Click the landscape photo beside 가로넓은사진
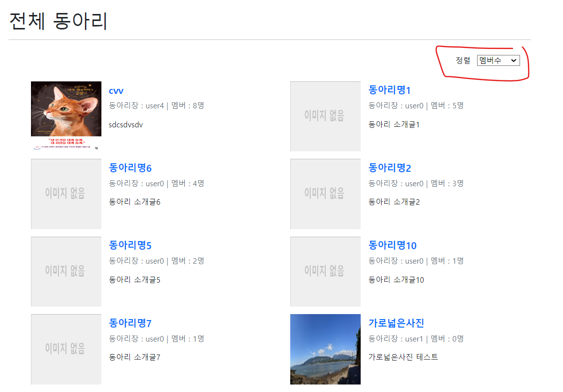563x392 pixels. coord(325,349)
